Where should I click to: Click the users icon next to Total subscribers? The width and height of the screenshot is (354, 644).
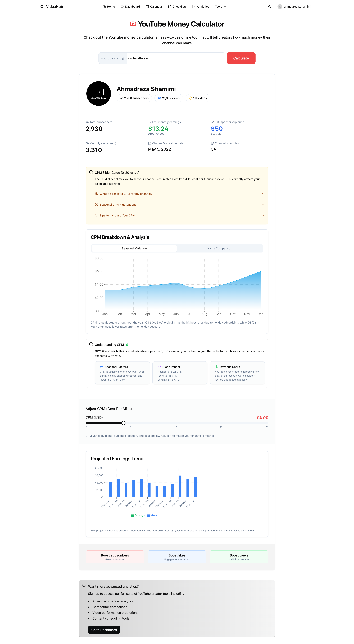(x=87, y=122)
